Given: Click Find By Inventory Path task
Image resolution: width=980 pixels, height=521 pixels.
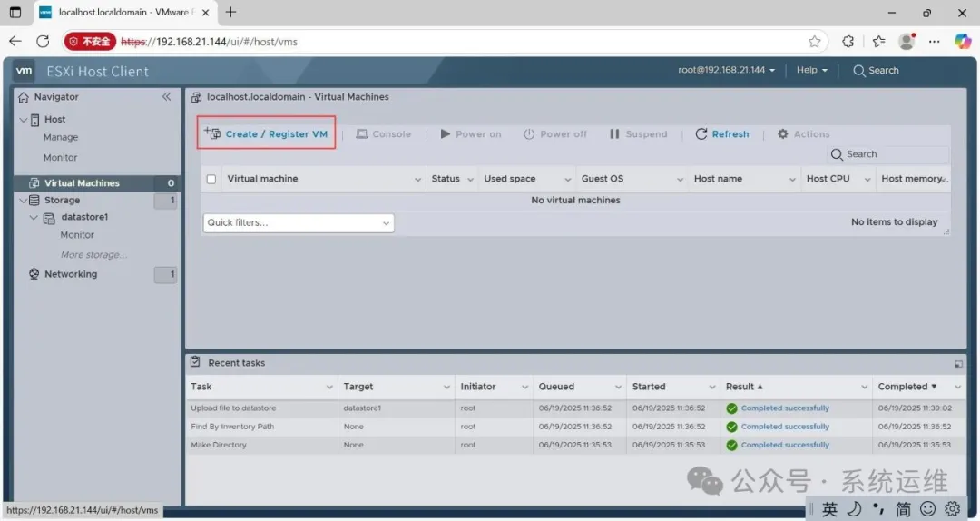Looking at the screenshot, I should pyautogui.click(x=232, y=427).
